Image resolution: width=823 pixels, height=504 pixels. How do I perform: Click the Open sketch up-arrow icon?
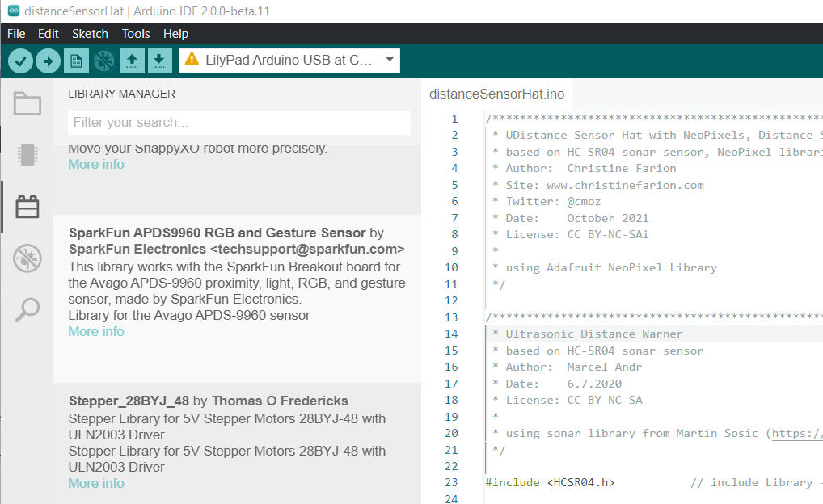tap(133, 61)
